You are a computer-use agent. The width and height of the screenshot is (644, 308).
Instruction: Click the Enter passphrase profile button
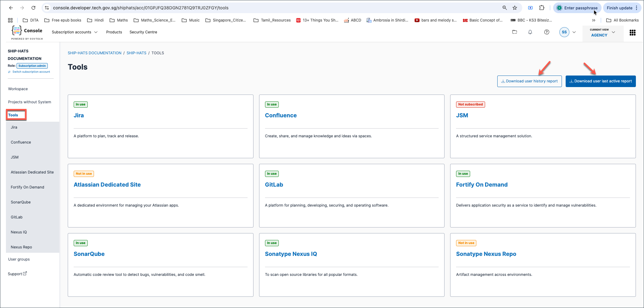[577, 8]
